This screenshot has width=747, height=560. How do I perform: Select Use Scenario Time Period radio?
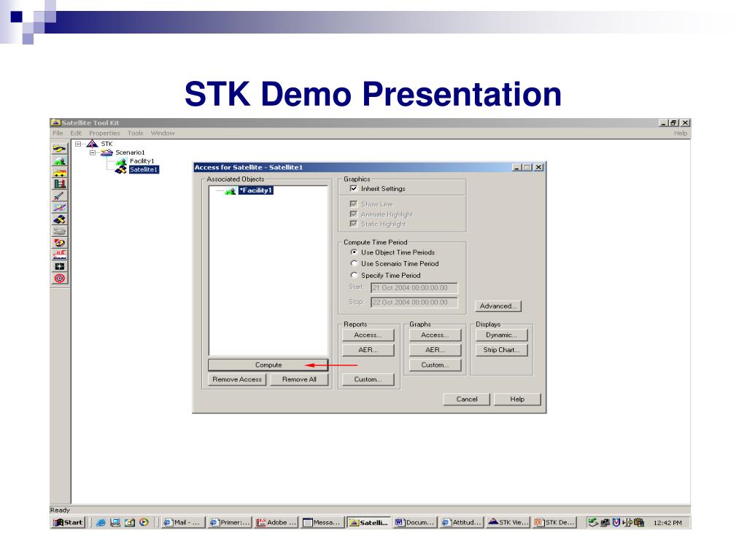coord(354,263)
